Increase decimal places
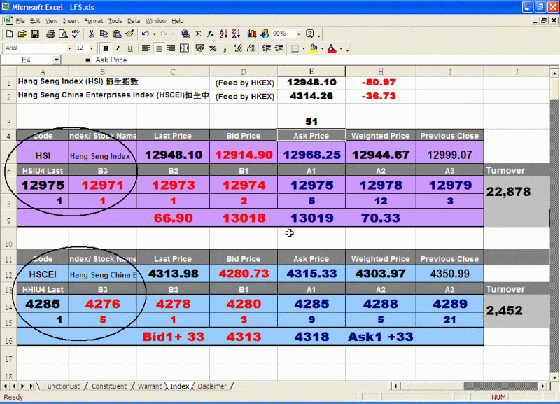This screenshot has width=560, height=404. pyautogui.click(x=238, y=48)
